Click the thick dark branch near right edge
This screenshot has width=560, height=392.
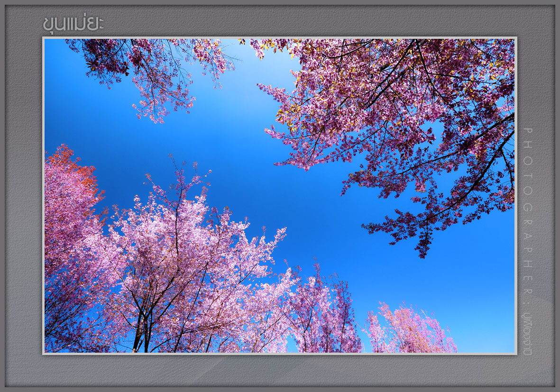493,156
